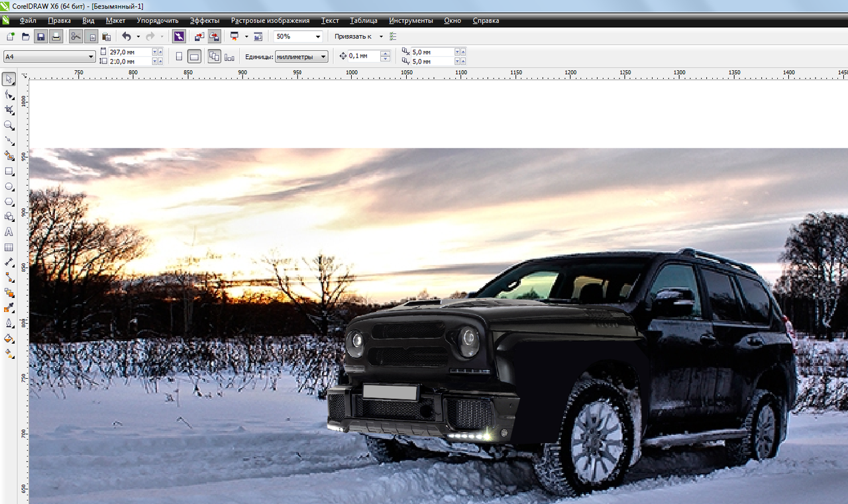848x504 pixels.
Task: Open the Таблица menu
Action: click(x=364, y=21)
